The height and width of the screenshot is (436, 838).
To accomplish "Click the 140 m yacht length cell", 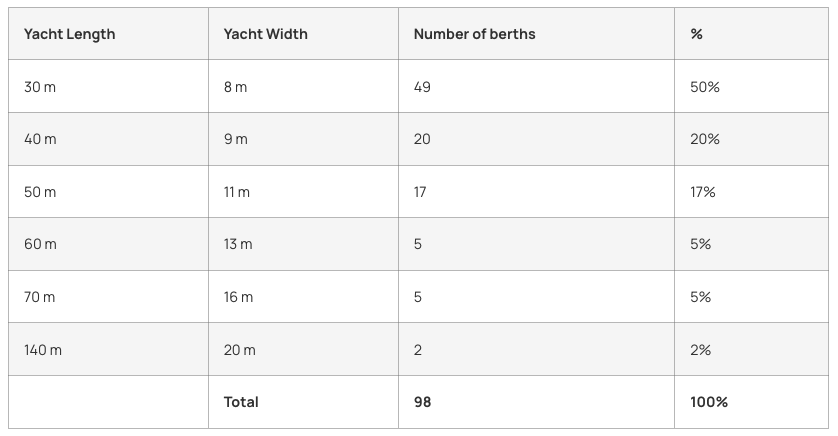I will [x=43, y=350].
